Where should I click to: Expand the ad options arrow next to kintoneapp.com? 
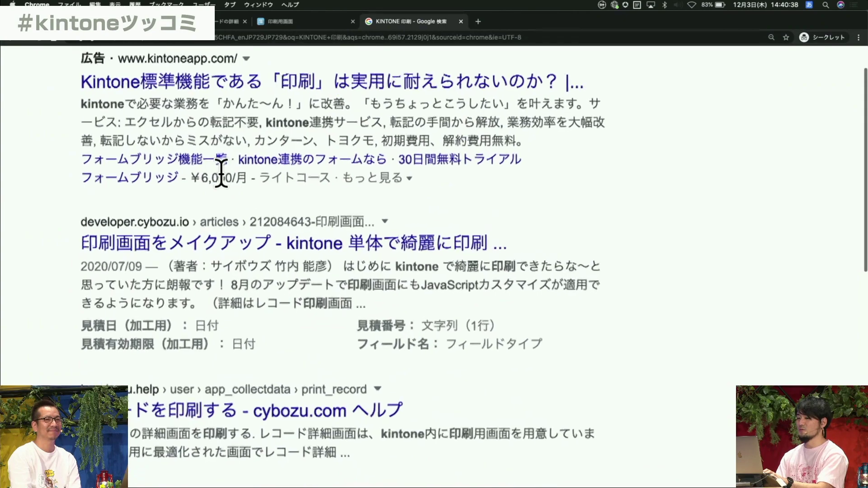[x=246, y=59]
